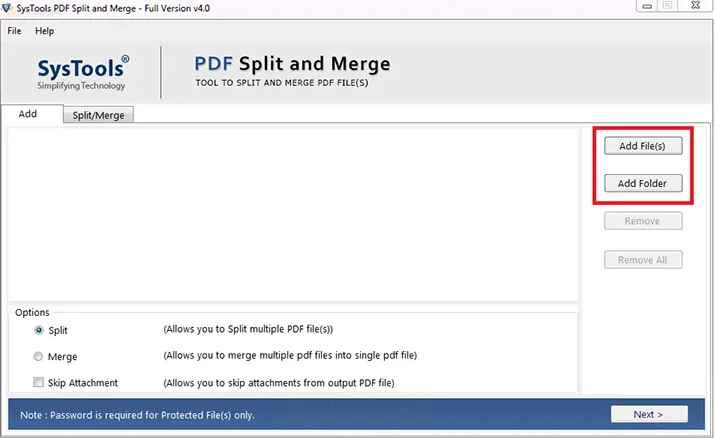Viewport: 715px width, 438px height.
Task: Click the 'merge multiple pdf files into single pdf file' description
Action: coord(290,356)
